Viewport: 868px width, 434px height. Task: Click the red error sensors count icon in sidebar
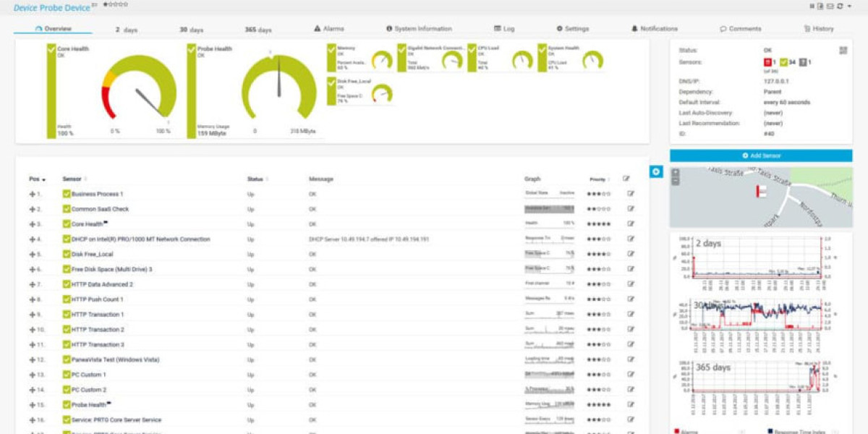click(769, 62)
